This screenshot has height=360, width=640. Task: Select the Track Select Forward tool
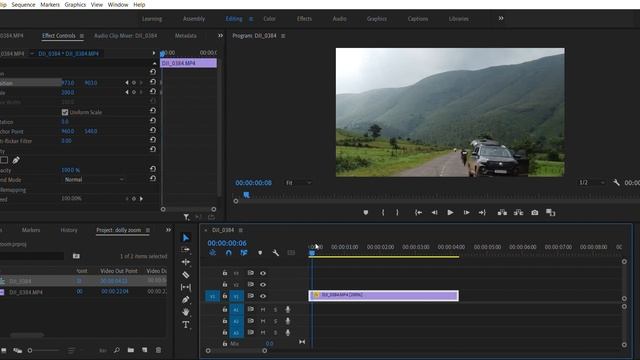186,249
